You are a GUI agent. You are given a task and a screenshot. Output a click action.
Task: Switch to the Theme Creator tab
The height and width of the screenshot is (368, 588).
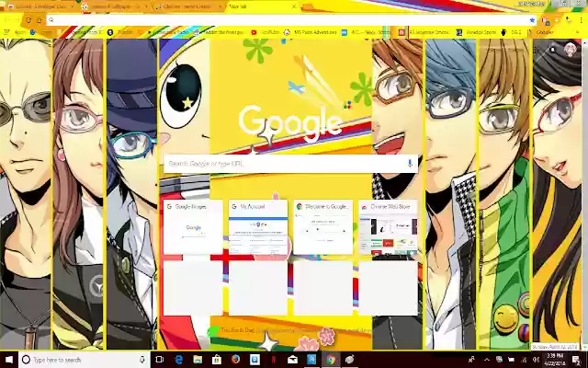click(187, 6)
